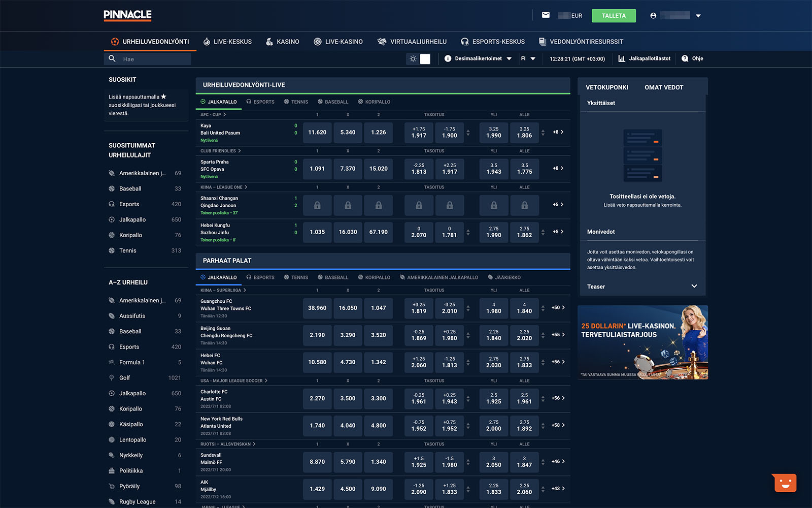Click the search magnifier icon
Image resolution: width=812 pixels, height=508 pixels.
tap(112, 59)
